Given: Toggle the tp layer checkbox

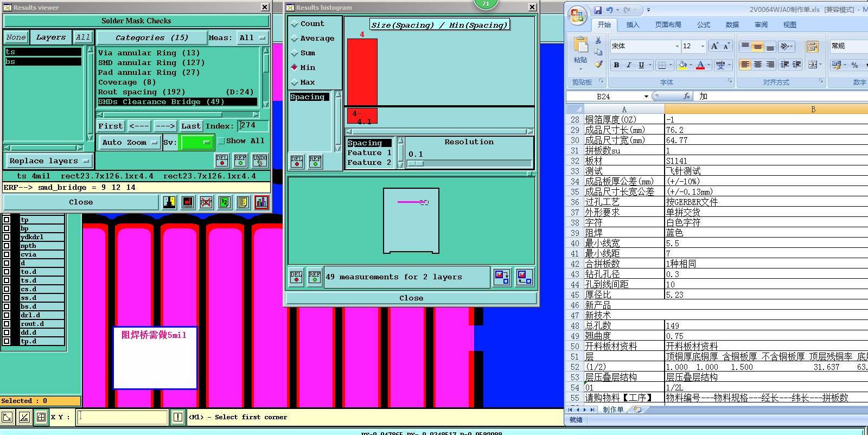Looking at the screenshot, I should coord(7,220).
